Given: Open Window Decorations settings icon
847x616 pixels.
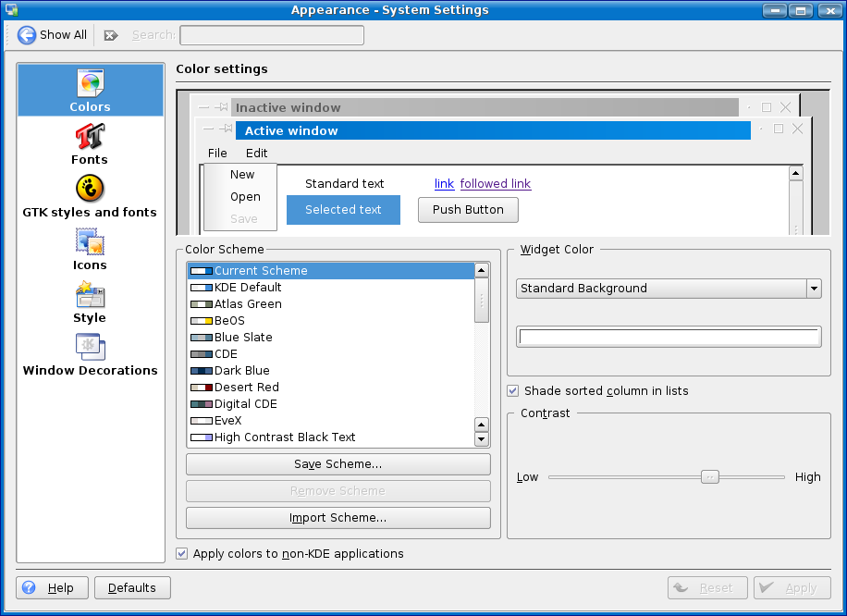Looking at the screenshot, I should [x=90, y=349].
